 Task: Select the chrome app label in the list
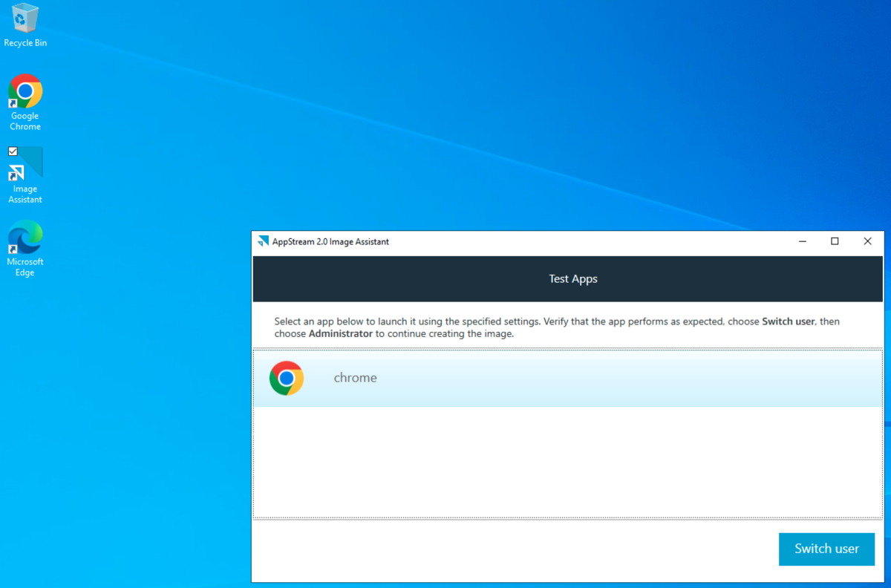pos(355,378)
